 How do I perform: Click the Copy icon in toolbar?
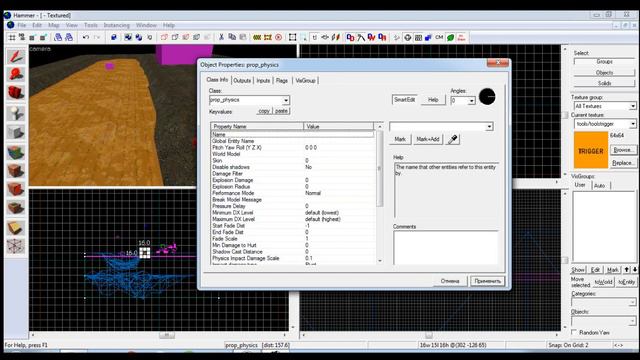(232, 38)
